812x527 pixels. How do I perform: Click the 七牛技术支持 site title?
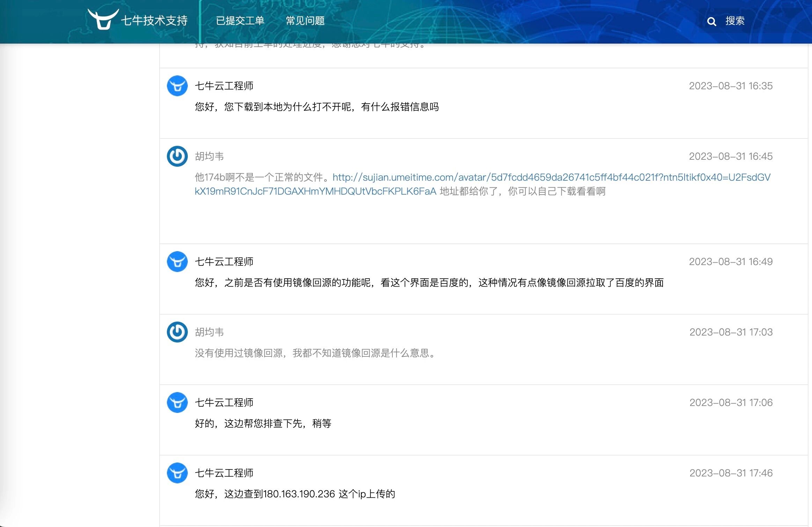pyautogui.click(x=154, y=21)
